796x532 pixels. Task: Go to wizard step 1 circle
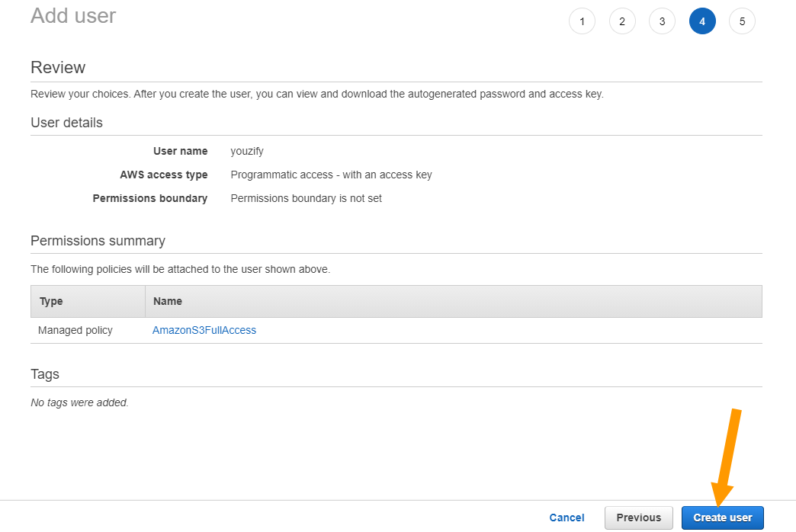click(x=582, y=21)
